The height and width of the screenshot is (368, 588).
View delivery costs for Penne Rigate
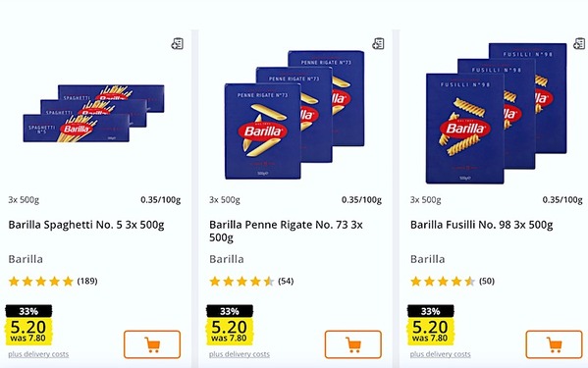pyautogui.click(x=240, y=354)
